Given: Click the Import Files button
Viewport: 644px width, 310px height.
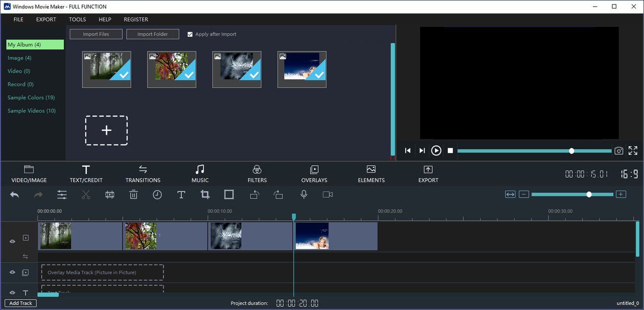Looking at the screenshot, I should coord(96,34).
